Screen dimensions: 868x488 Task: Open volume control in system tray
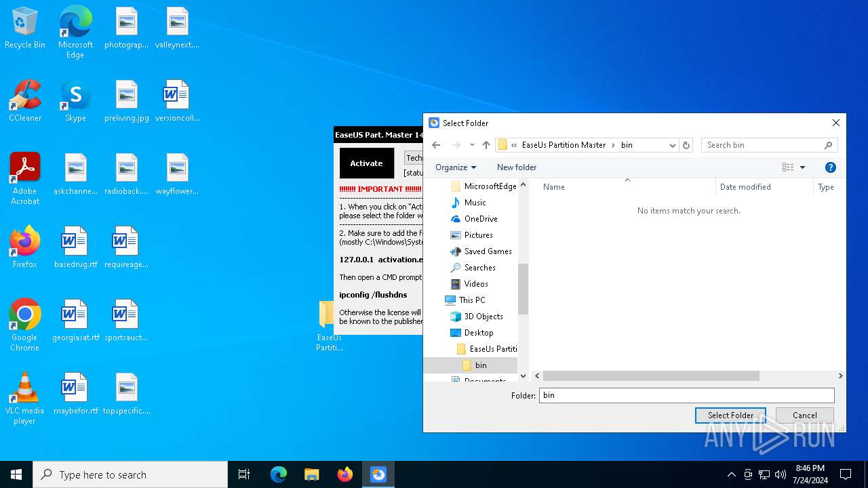pyautogui.click(x=781, y=474)
